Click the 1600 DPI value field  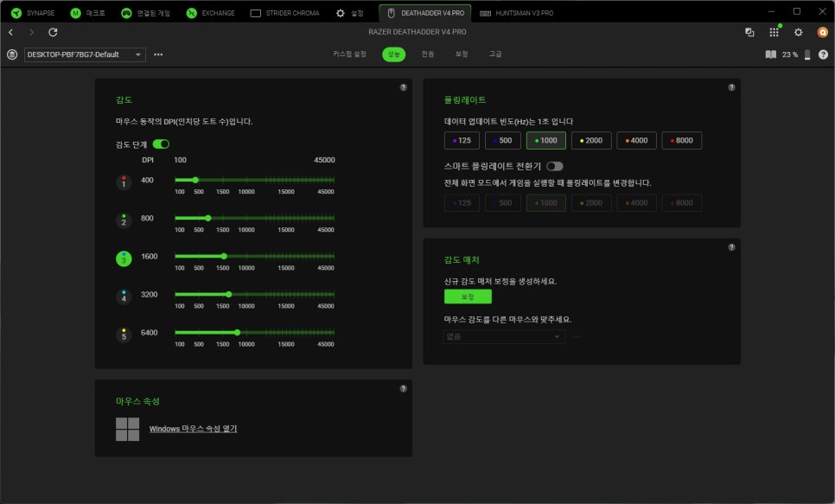[x=149, y=256]
